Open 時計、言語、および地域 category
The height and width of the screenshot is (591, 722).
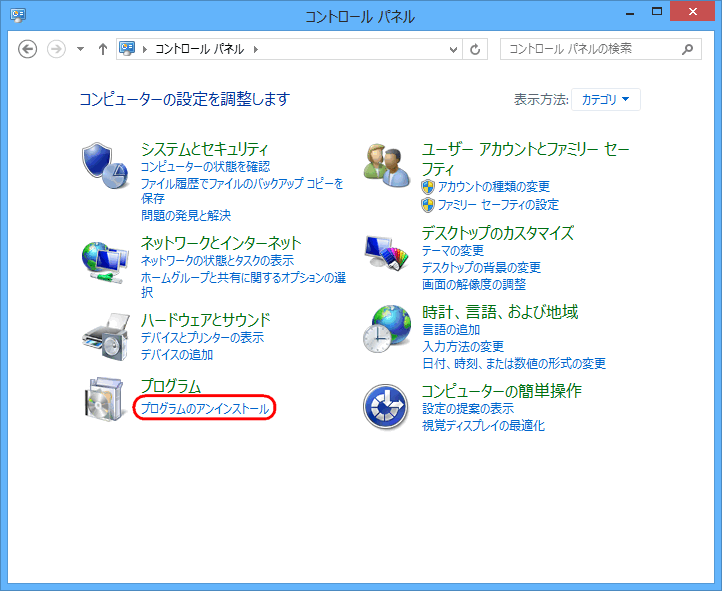click(500, 312)
